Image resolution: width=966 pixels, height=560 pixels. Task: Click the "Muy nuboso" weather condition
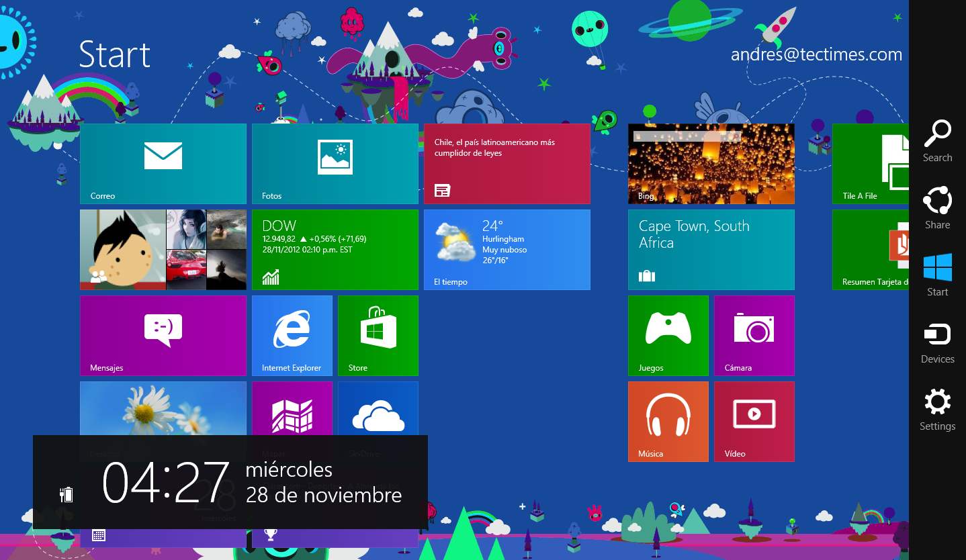point(504,250)
